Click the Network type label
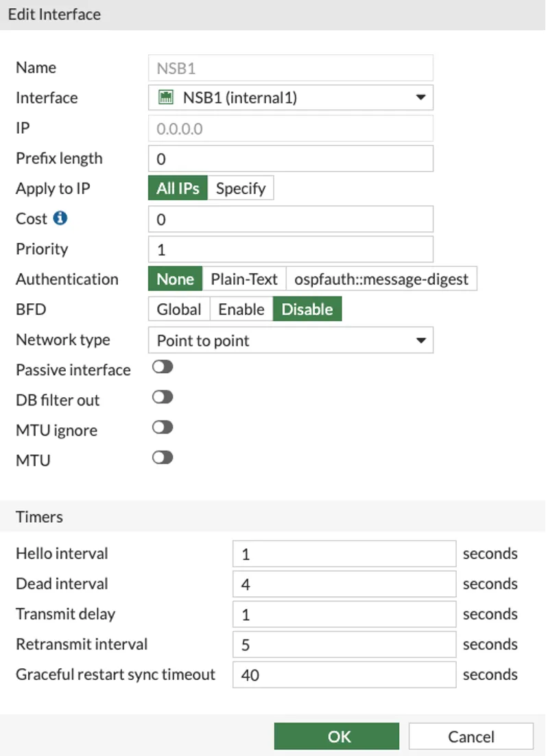This screenshot has height=756, width=546. click(63, 340)
